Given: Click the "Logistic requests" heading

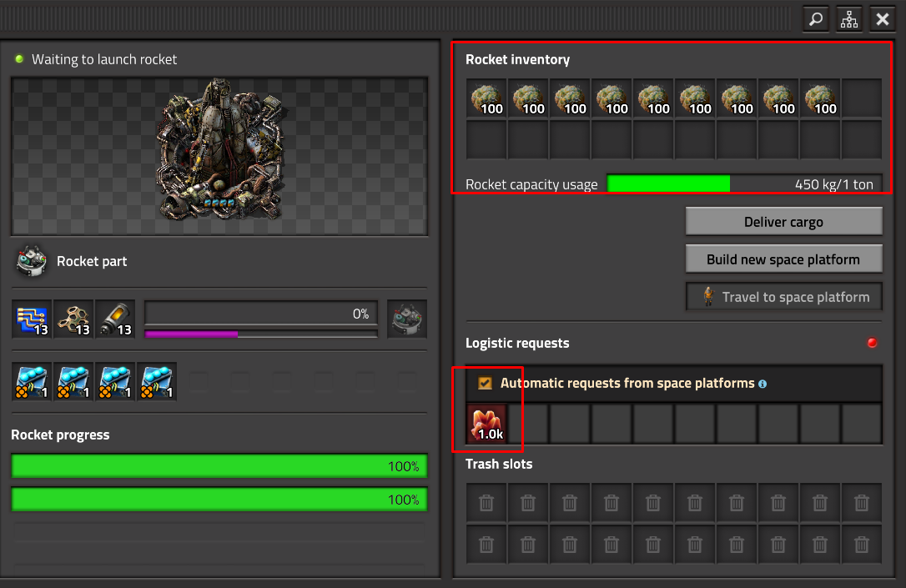Looking at the screenshot, I should tap(517, 343).
